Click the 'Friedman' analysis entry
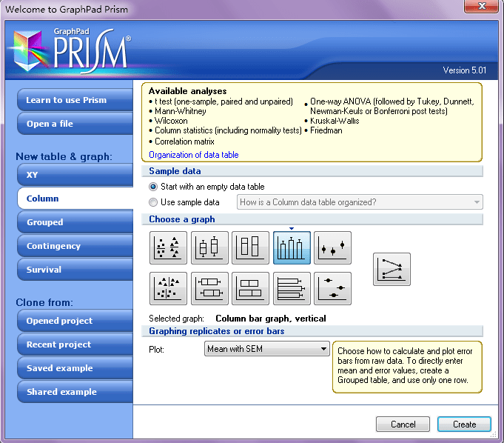Screen dimensions: 504x443 pyautogui.click(x=326, y=130)
